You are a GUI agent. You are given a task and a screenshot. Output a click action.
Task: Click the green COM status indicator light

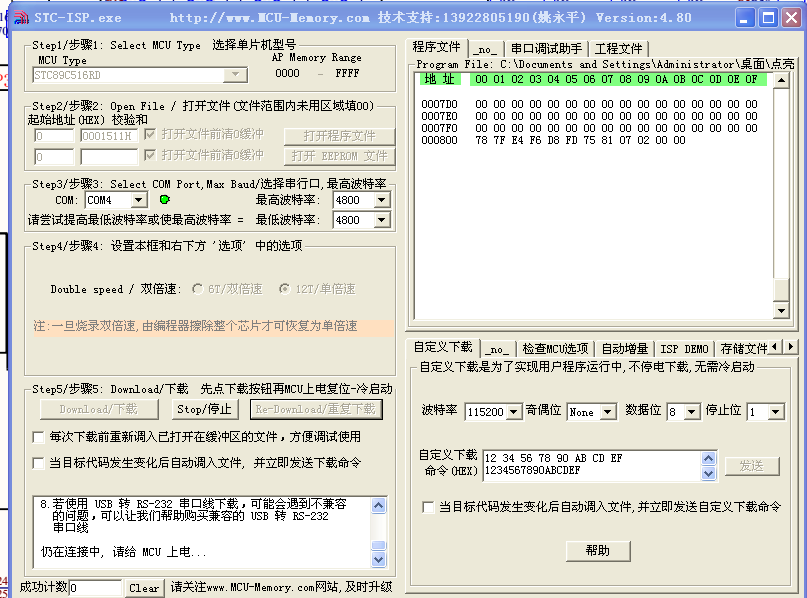click(165, 200)
